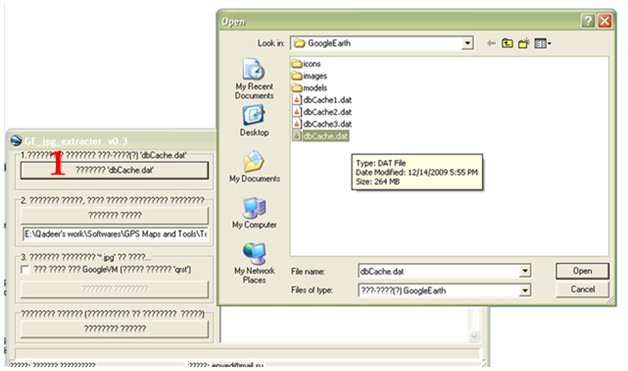The image size is (628, 371).
Task: Expand the Files of type dropdown
Action: click(x=525, y=290)
